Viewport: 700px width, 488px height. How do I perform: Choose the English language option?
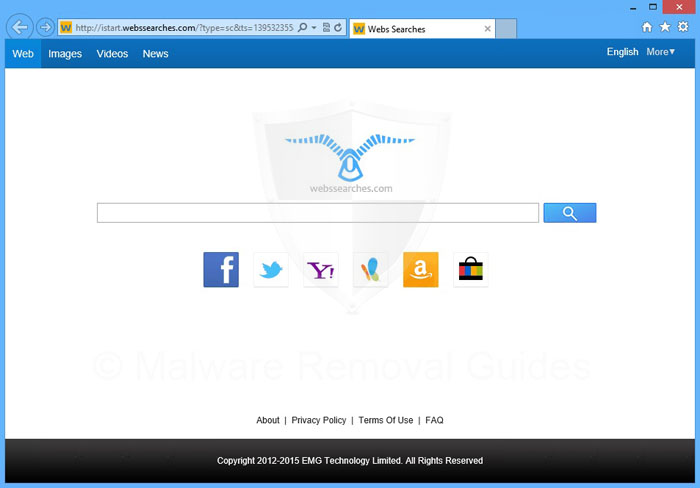[x=622, y=52]
